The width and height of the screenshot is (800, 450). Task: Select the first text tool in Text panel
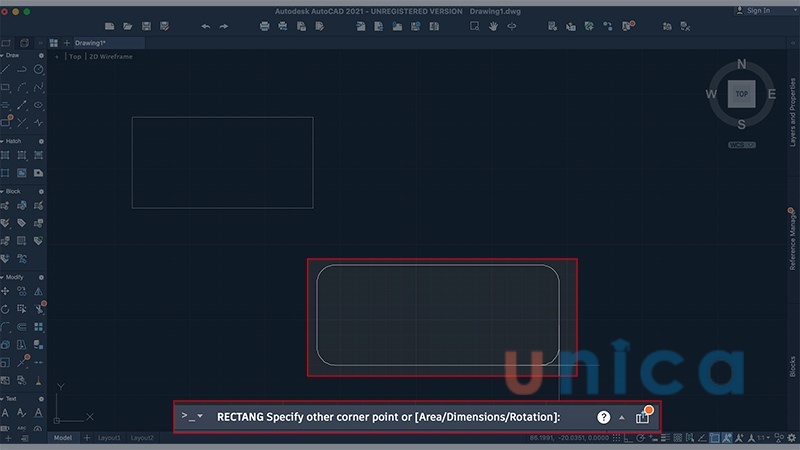click(x=5, y=413)
